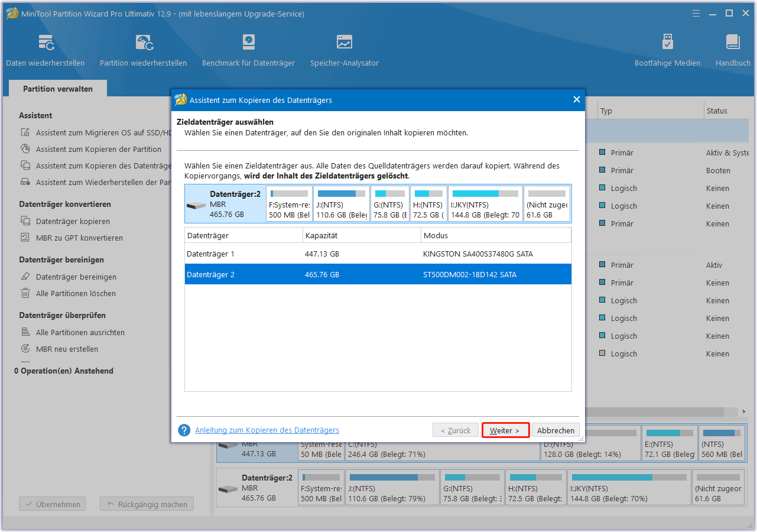Click Alle Partitionen löschen trash icon
Viewport: 757px width, 532px height.
[25, 294]
